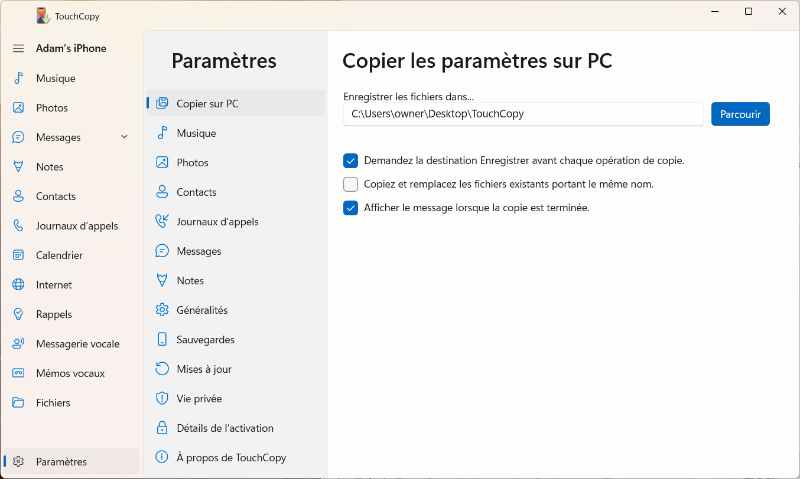Expand the Messages chevron in sidebar
Viewport: 800px width, 479px height.
tap(124, 137)
